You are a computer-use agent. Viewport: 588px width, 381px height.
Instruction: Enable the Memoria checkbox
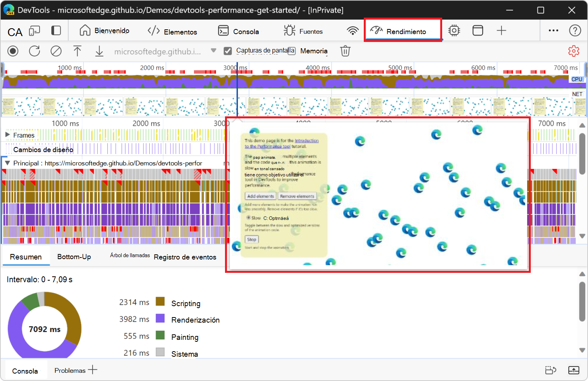pos(292,51)
